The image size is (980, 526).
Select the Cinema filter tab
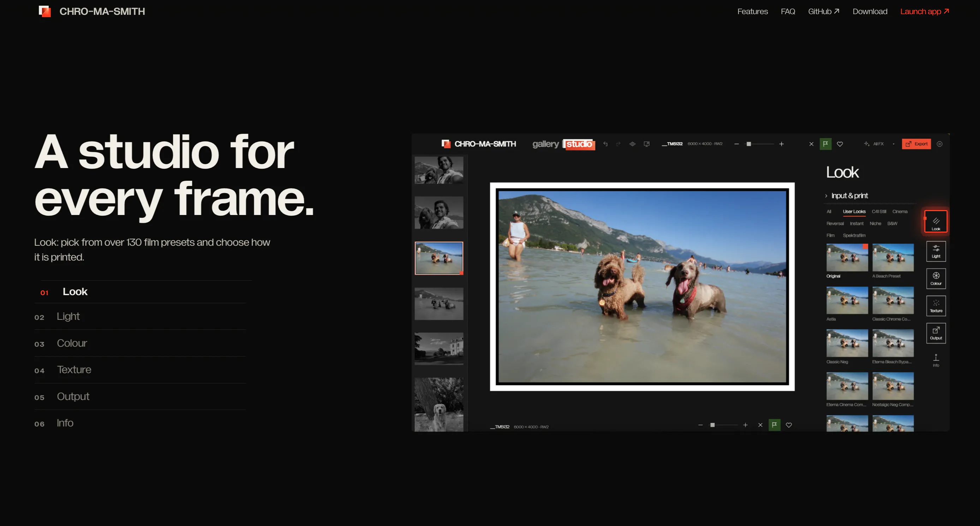tap(900, 211)
